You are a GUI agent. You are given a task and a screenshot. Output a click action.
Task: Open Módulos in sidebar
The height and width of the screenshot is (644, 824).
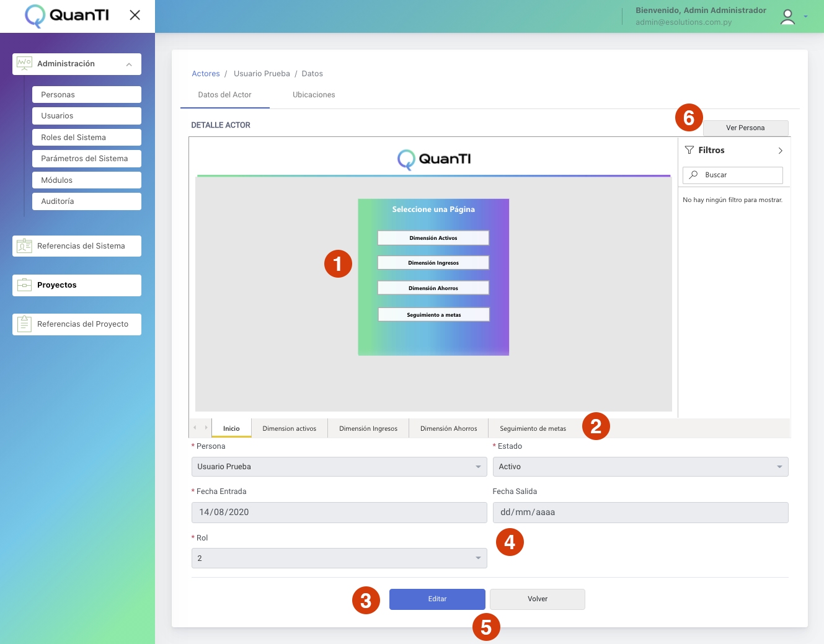[x=87, y=180]
